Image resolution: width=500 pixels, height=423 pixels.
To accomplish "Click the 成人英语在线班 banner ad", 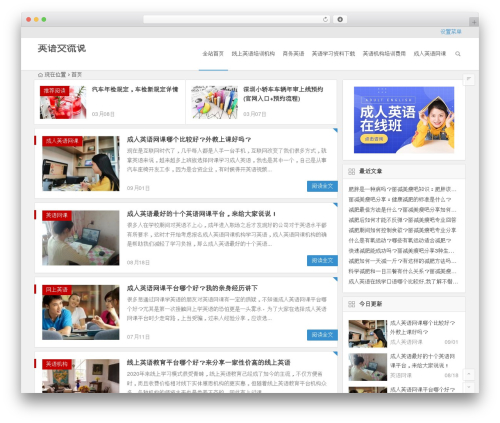I will [x=404, y=120].
